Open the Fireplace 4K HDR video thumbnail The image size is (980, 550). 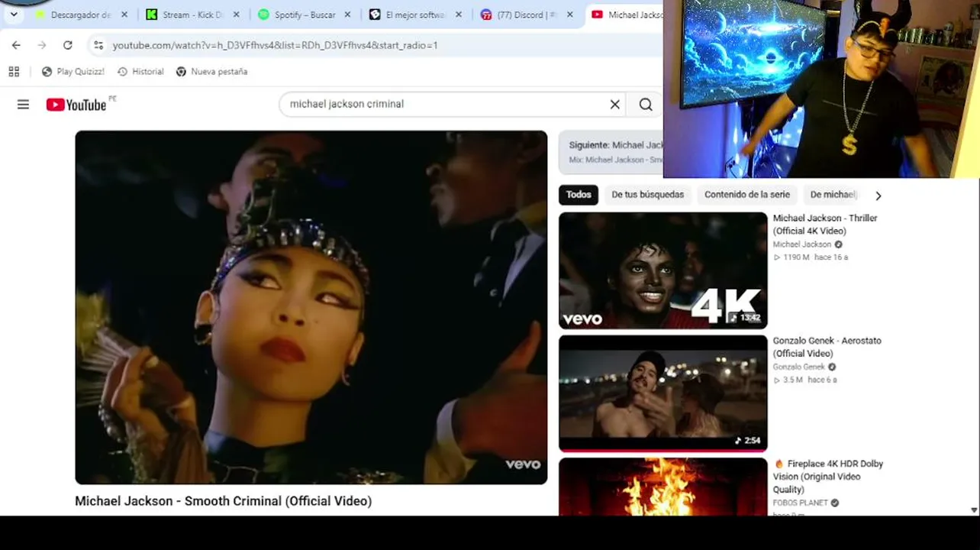point(663,487)
